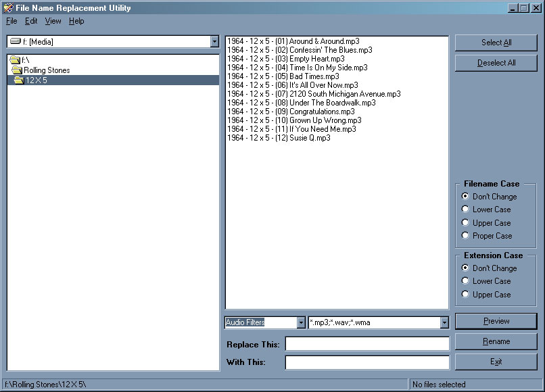Minimize the File Name Replacement Utility window
The width and height of the screenshot is (545, 392).
[512, 7]
